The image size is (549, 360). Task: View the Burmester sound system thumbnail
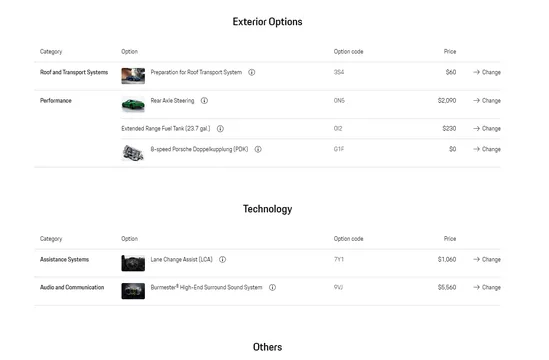[133, 291]
